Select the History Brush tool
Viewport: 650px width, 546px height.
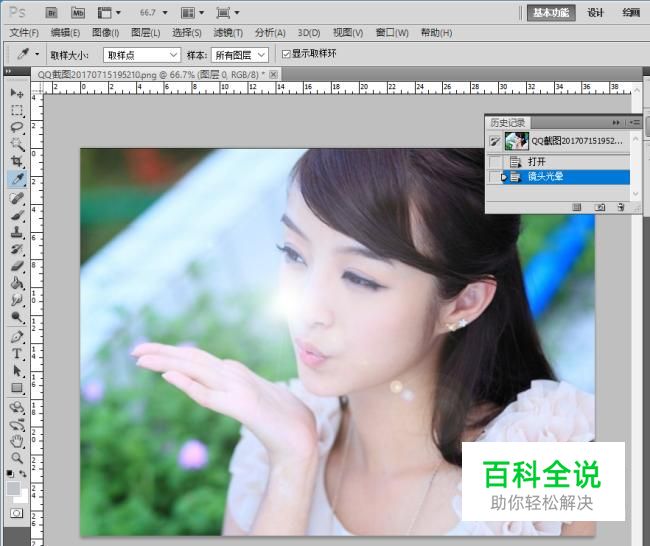tap(17, 249)
